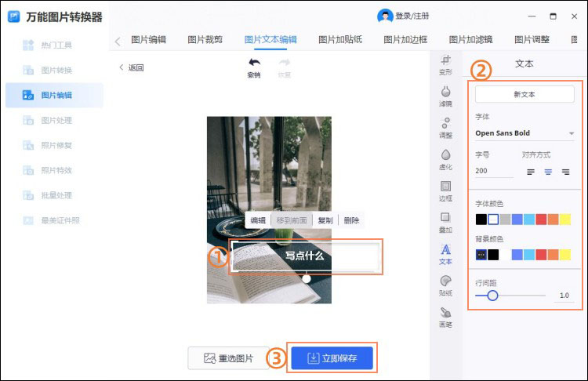The image size is (588, 381).
Task: Click the 行间距 line spacing slider handle
Action: (x=493, y=296)
